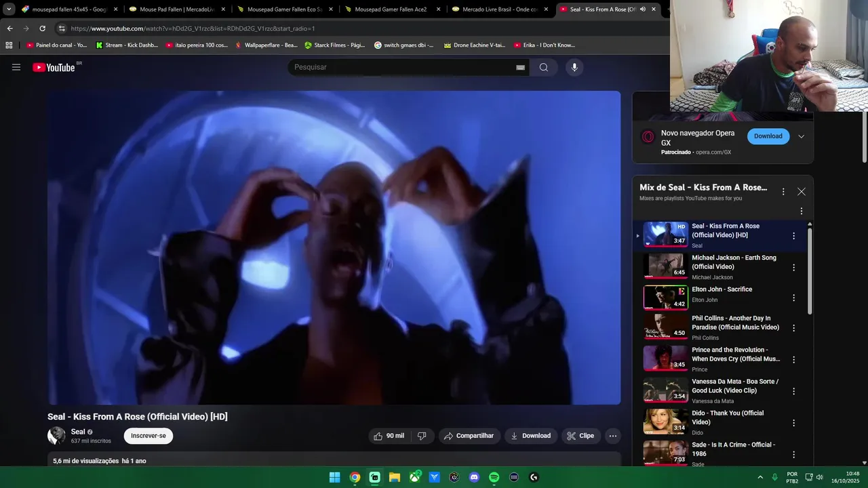Open Drone Eachine bookmark
The height and width of the screenshot is (488, 868).
pos(475,45)
